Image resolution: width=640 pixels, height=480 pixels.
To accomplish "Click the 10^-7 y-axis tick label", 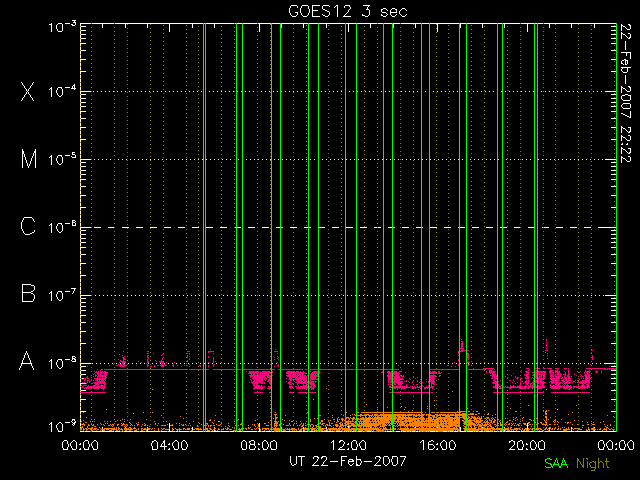I will (x=62, y=295).
